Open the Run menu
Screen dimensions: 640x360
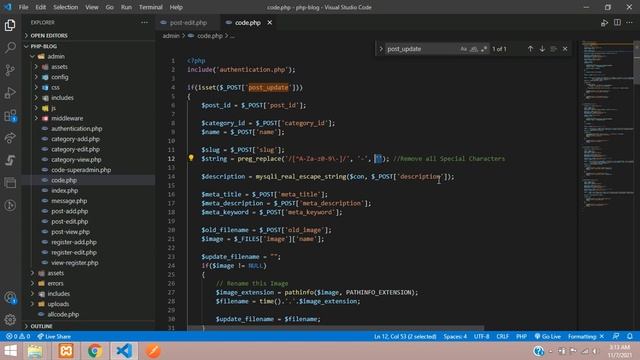(x=126, y=7)
